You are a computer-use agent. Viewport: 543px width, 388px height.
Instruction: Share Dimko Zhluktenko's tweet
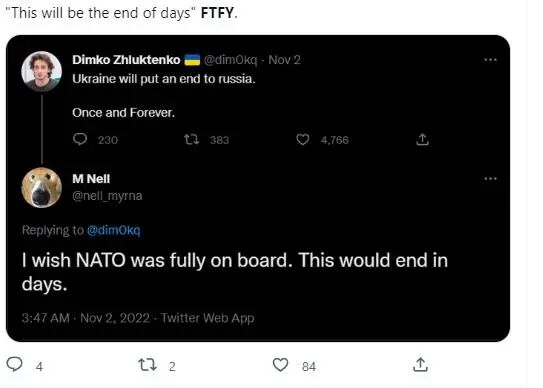tap(422, 140)
